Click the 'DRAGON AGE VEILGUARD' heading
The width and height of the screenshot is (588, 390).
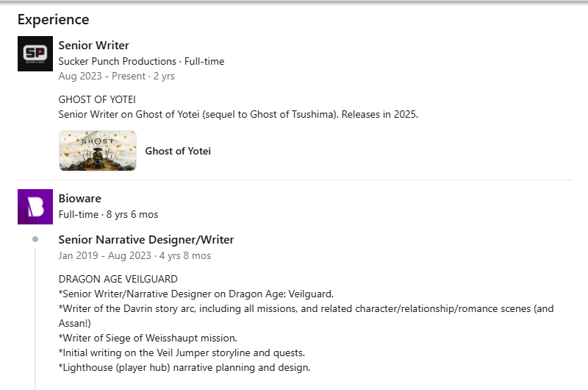(x=118, y=279)
